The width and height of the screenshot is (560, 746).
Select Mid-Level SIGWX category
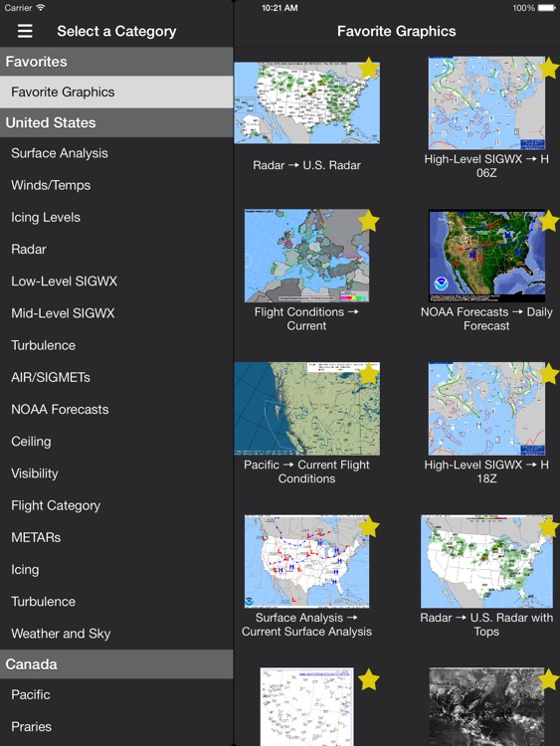116,313
